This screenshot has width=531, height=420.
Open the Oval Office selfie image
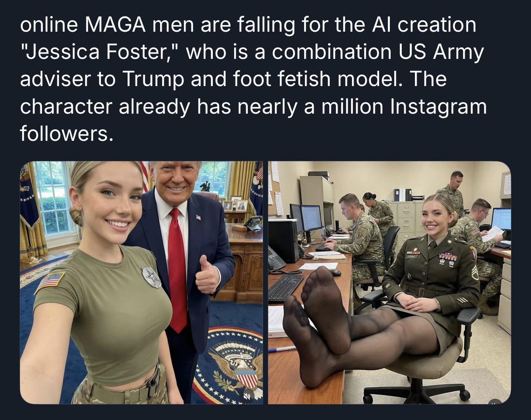(141, 282)
